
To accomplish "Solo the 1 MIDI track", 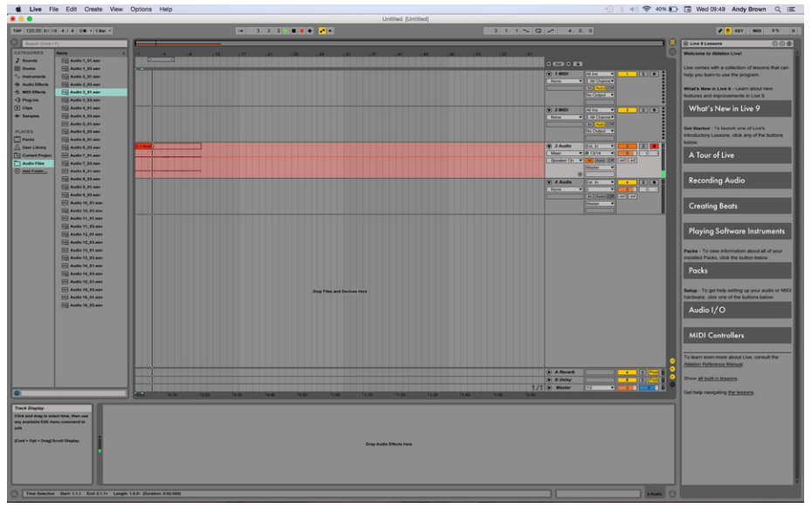I will click(x=643, y=74).
